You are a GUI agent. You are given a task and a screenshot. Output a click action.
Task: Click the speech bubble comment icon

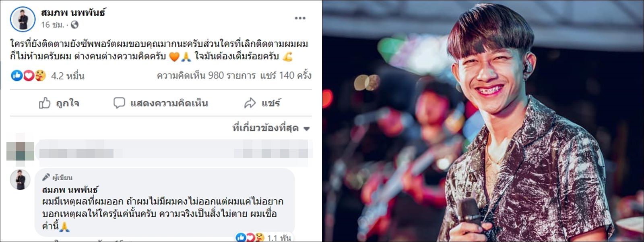(x=119, y=103)
